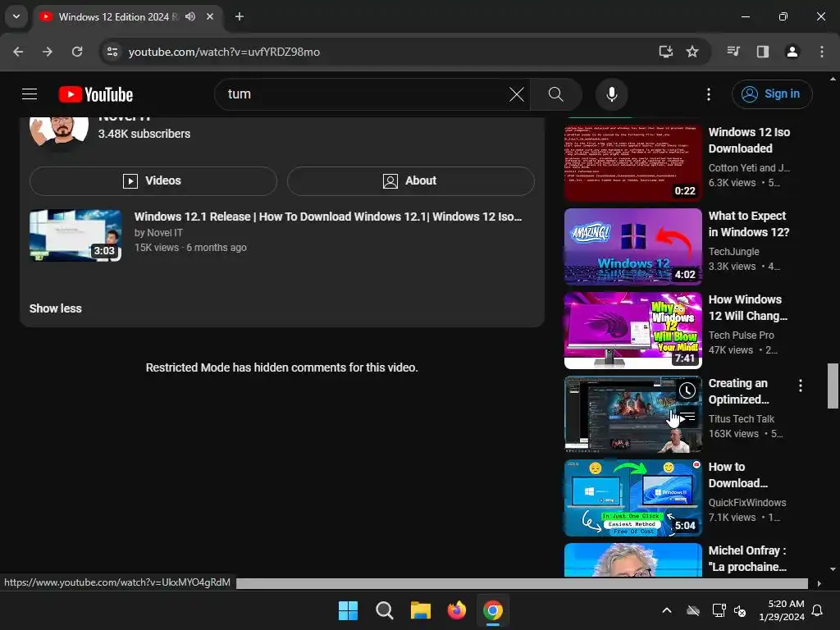Open Chrome's three-dot menu
This screenshot has height=630, width=840.
tap(822, 52)
